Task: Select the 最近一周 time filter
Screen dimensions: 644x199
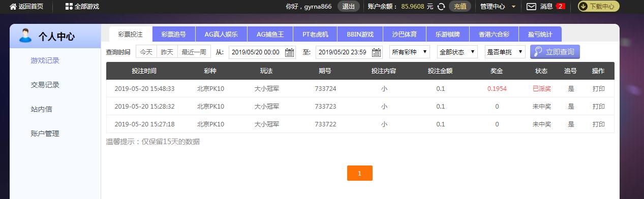Action: coord(194,52)
